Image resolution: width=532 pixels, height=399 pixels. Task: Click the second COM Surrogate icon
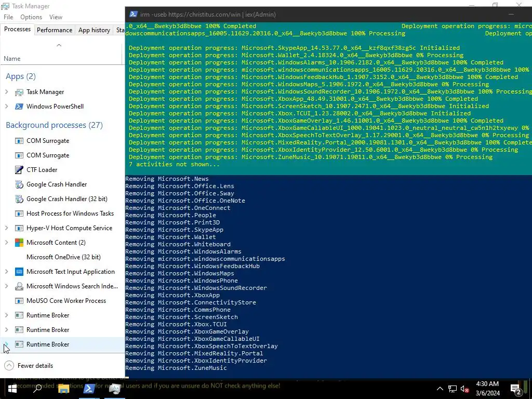coord(19,155)
